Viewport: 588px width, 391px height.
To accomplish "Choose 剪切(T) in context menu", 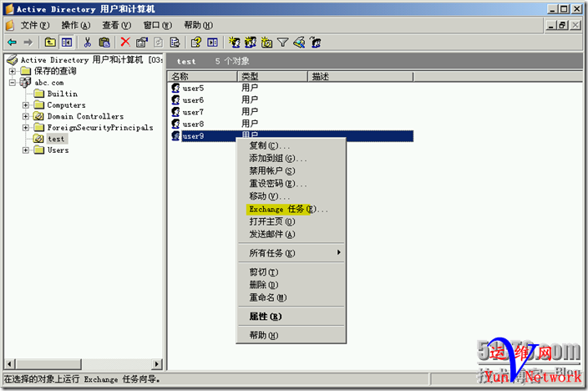I will (x=291, y=272).
